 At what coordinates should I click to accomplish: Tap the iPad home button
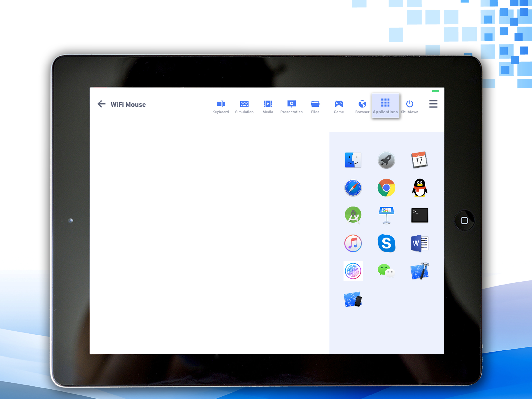tap(464, 220)
